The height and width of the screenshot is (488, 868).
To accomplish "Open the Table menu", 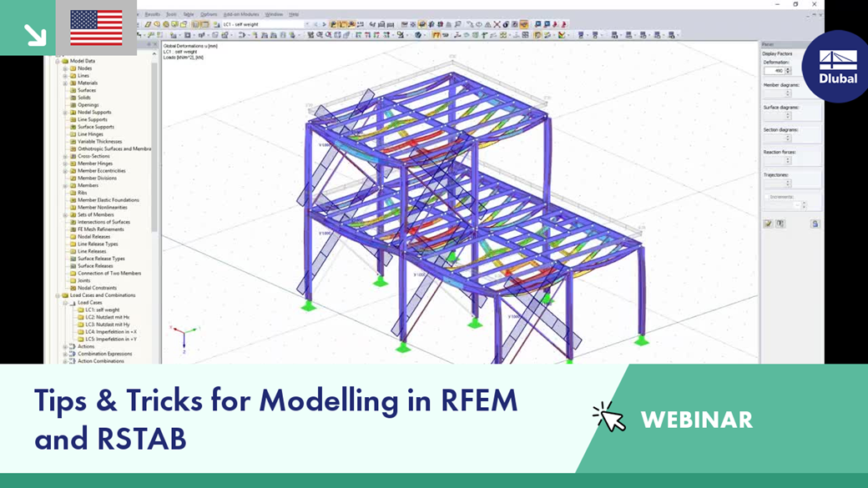I will [189, 14].
